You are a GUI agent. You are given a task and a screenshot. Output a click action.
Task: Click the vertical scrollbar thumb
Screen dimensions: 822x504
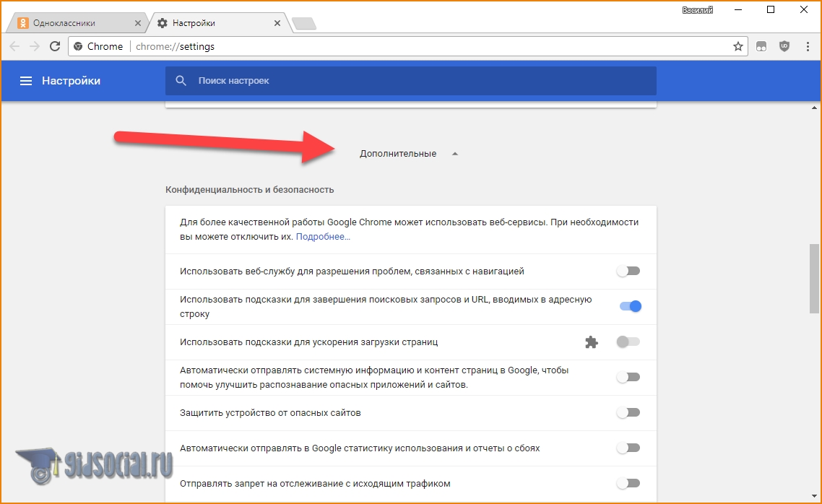pyautogui.click(x=814, y=278)
